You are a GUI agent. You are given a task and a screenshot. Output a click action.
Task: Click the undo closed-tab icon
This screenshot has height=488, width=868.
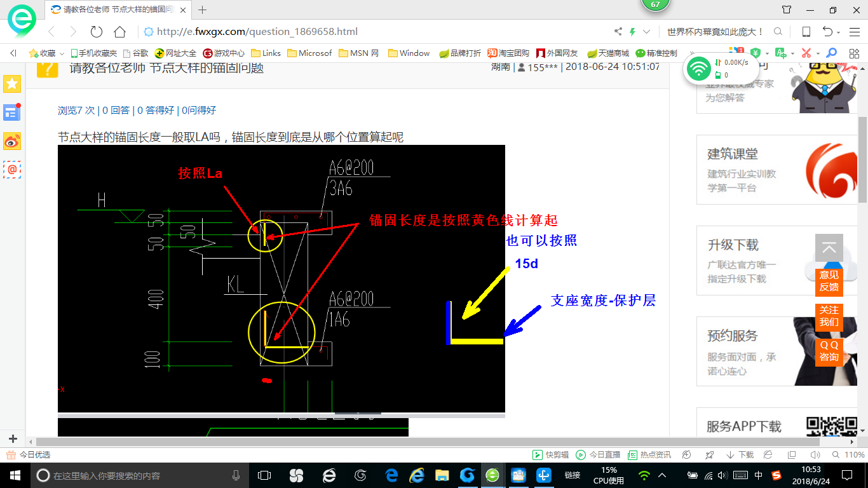pyautogui.click(x=828, y=32)
